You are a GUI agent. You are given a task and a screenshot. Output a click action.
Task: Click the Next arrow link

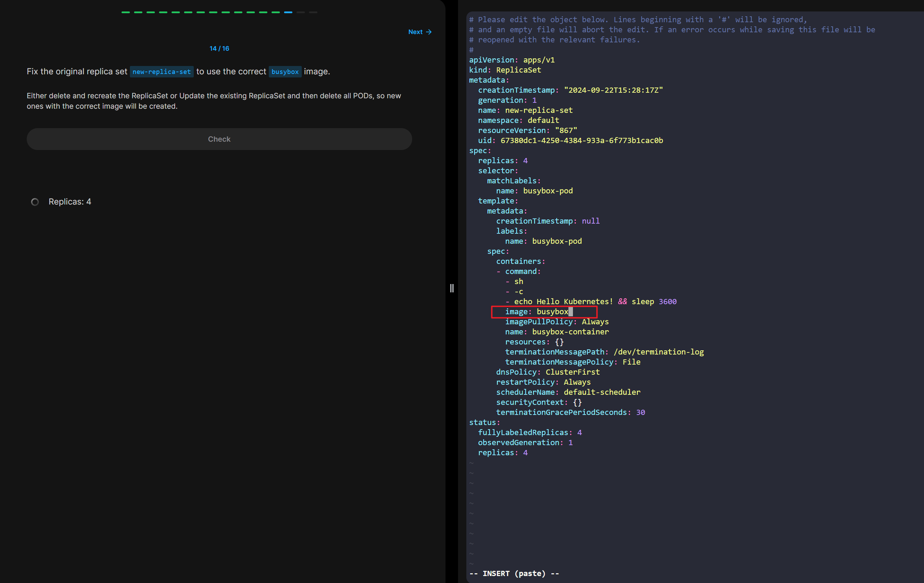(419, 32)
